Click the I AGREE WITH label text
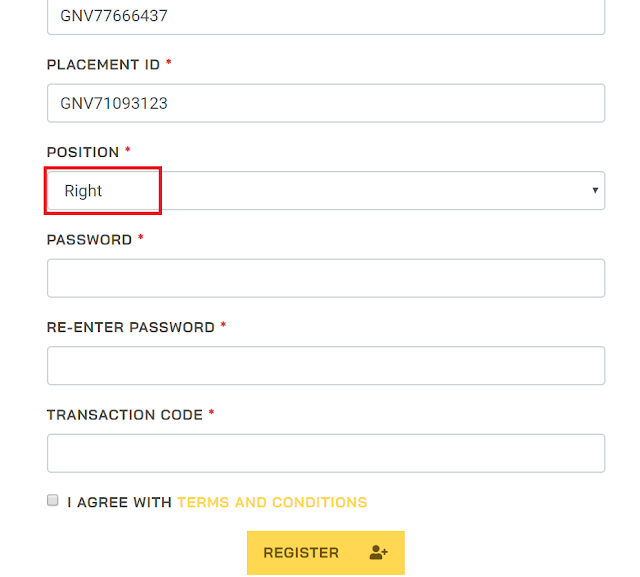The height and width of the screenshot is (577, 640). point(119,502)
